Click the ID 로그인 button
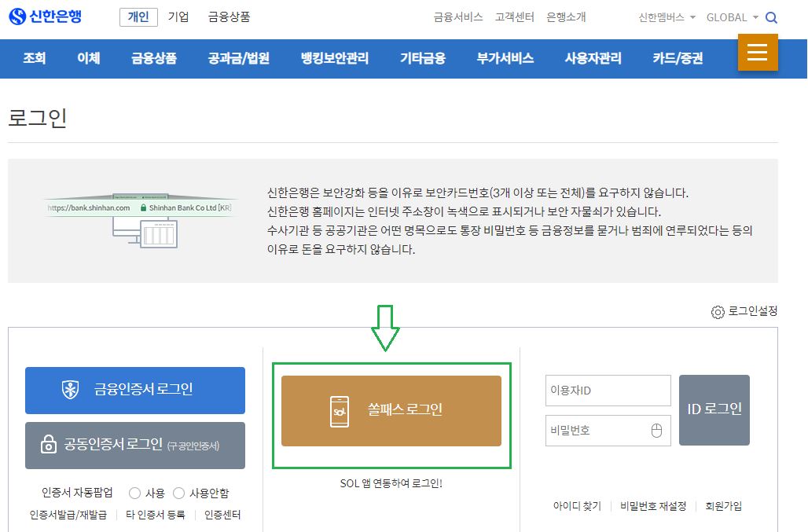The image size is (808, 532). 714,410
